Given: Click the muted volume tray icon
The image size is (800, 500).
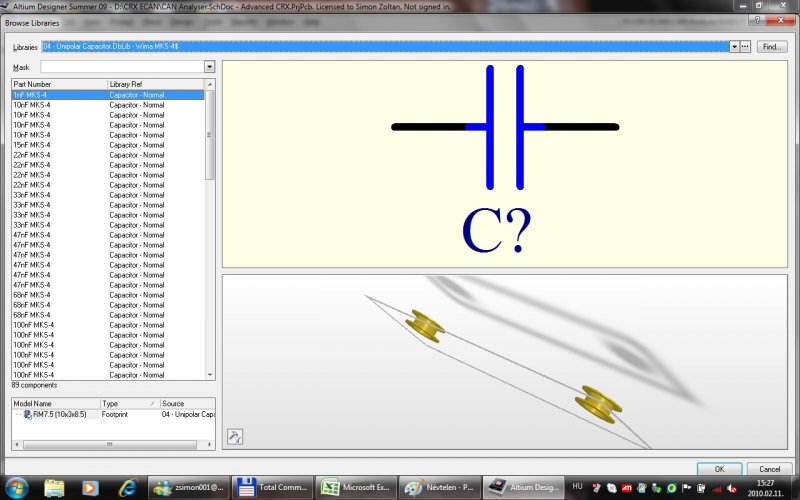Looking at the screenshot, I should (x=732, y=488).
